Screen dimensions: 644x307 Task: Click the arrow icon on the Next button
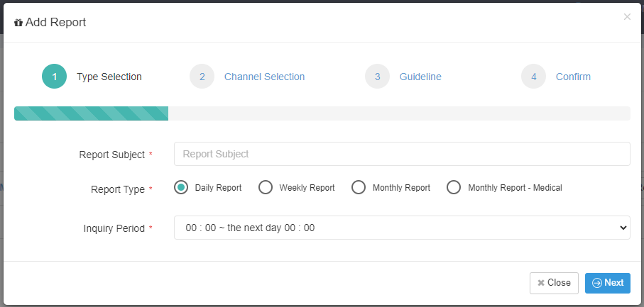(597, 283)
